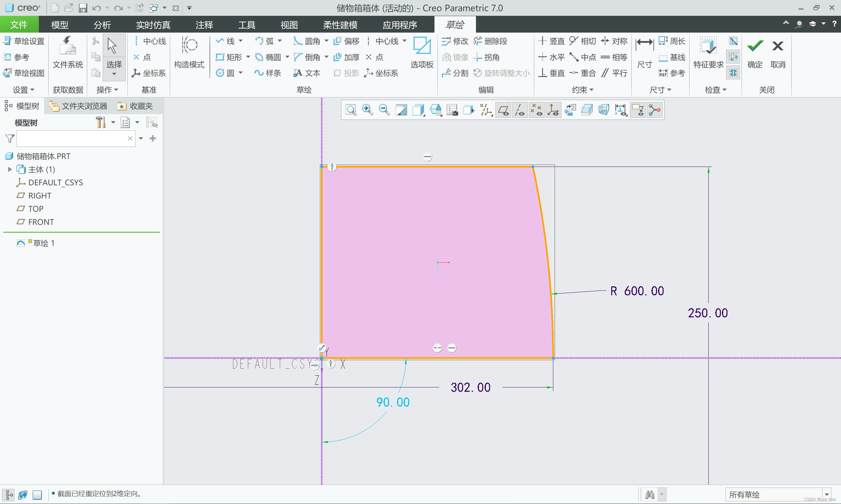Viewport: 841px width, 504px height.
Task: Select the 偏移 offset tool
Action: click(346, 41)
